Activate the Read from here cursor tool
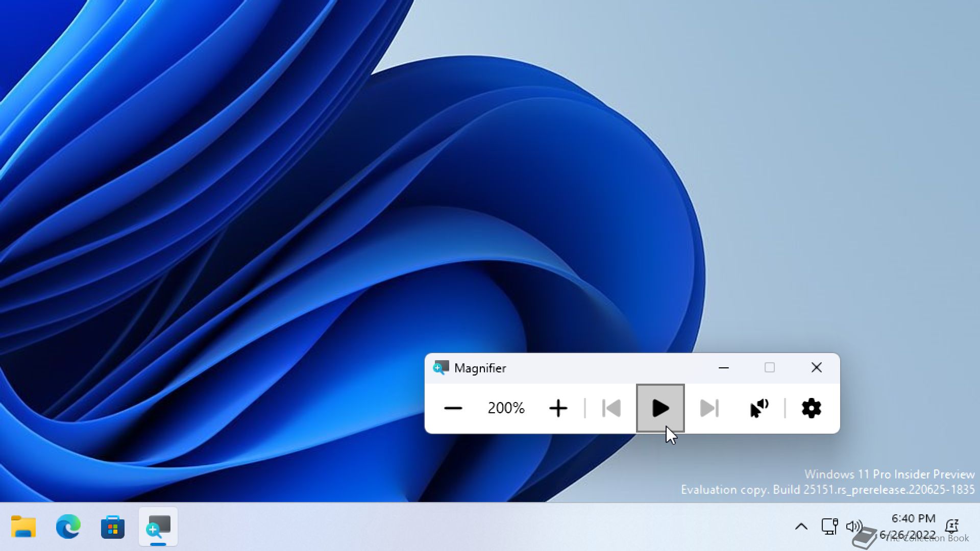The width and height of the screenshot is (980, 551). tap(759, 408)
